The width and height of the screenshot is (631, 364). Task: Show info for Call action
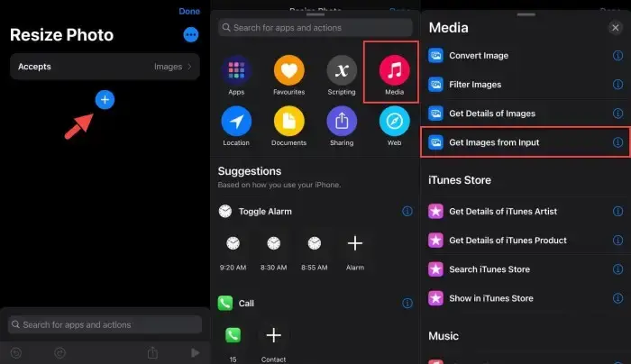pyautogui.click(x=407, y=303)
